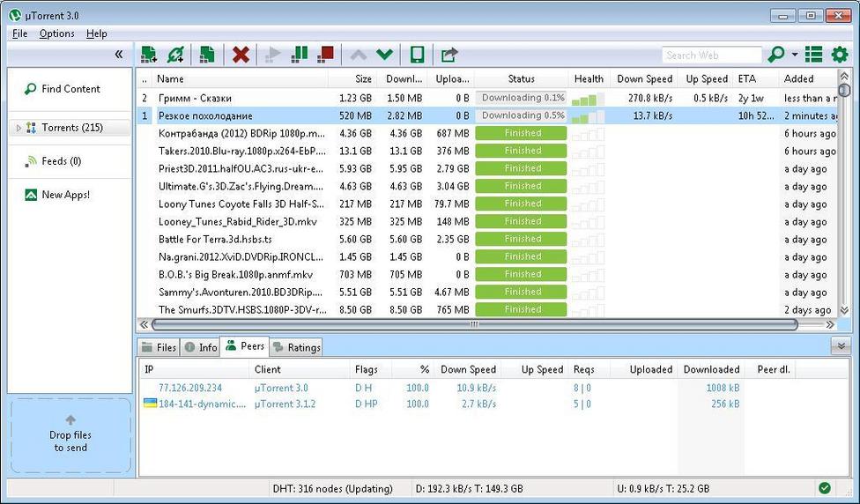Sort by the Down Speed column header

point(644,79)
